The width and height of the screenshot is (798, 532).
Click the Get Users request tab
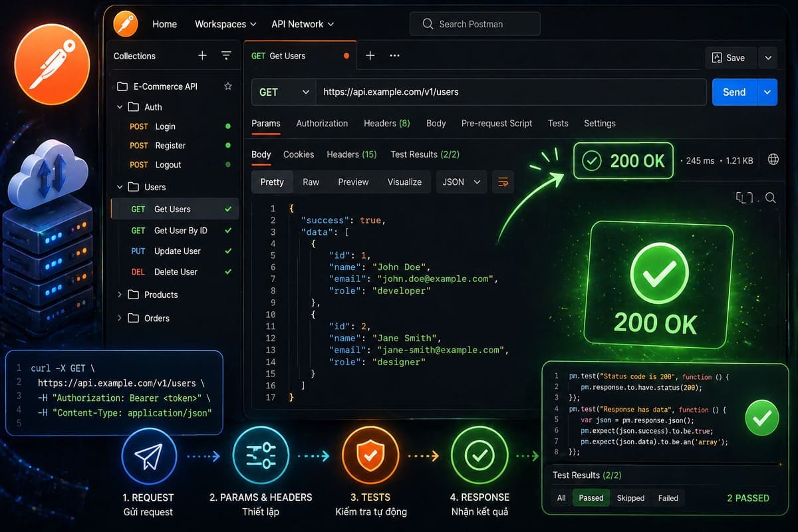coord(300,56)
